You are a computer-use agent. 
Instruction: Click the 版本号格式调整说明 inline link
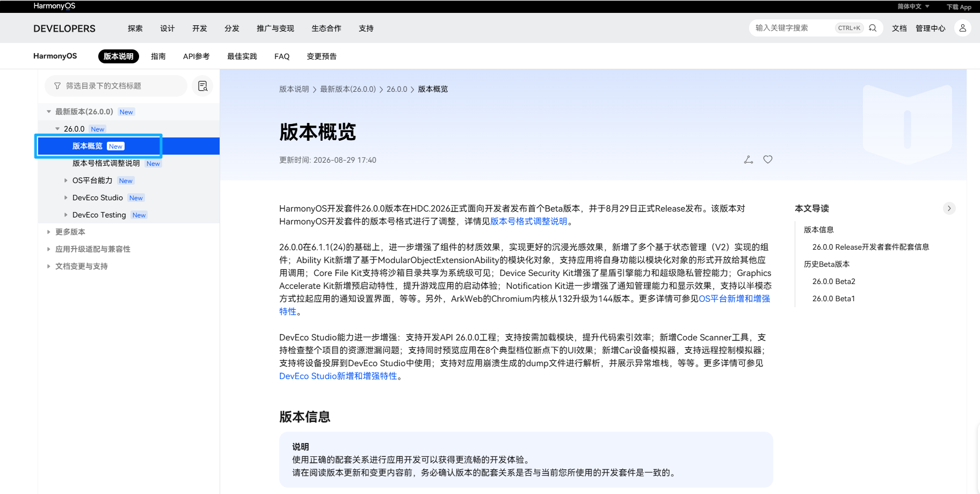coord(529,221)
